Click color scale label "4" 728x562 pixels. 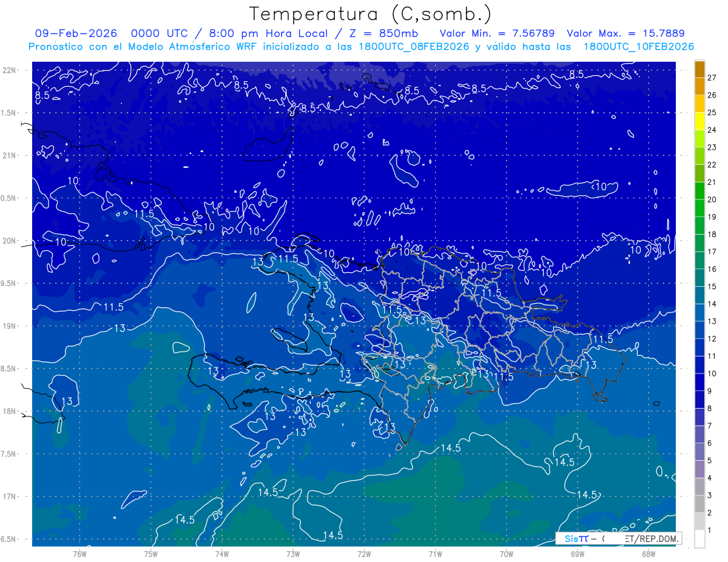(710, 478)
